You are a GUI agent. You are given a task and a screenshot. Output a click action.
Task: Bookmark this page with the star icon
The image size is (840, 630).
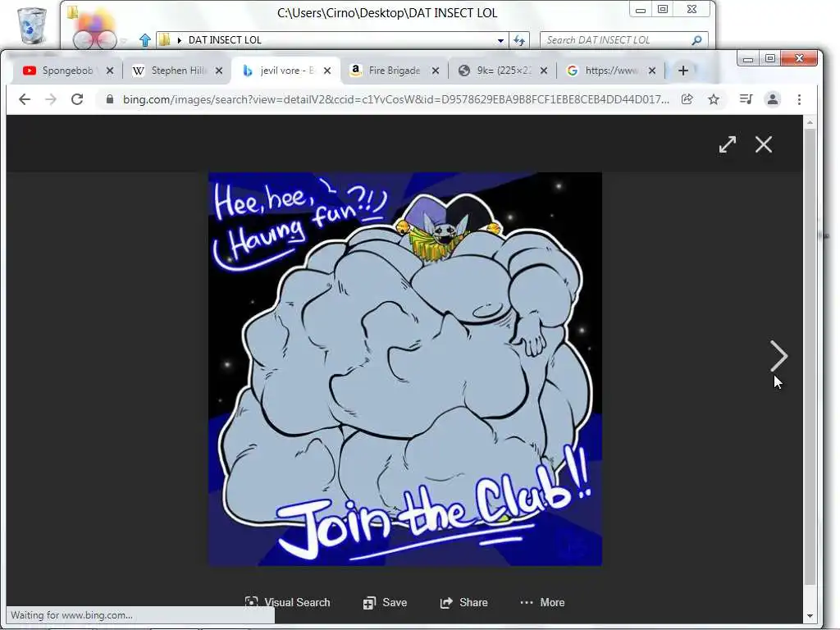click(x=714, y=99)
